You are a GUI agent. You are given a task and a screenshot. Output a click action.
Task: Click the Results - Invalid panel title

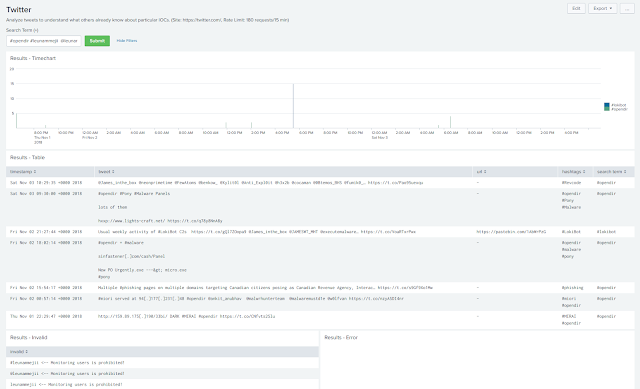pos(29,338)
